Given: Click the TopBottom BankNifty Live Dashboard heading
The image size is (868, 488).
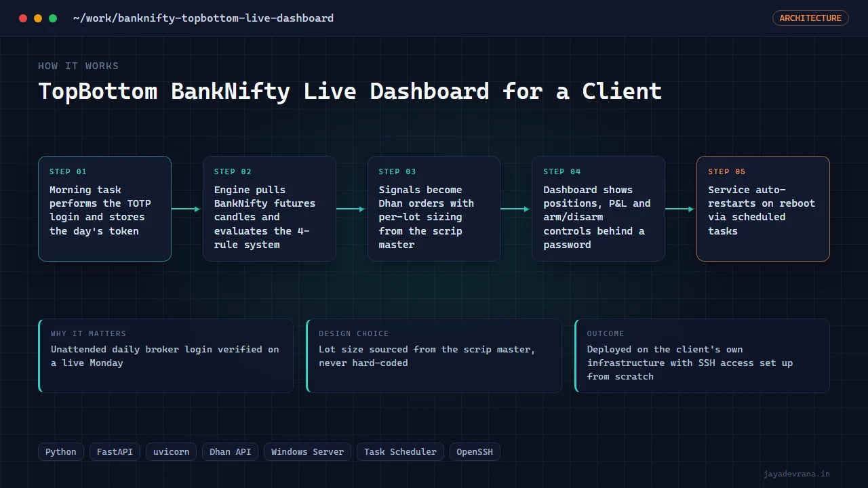Looking at the screenshot, I should [x=350, y=91].
